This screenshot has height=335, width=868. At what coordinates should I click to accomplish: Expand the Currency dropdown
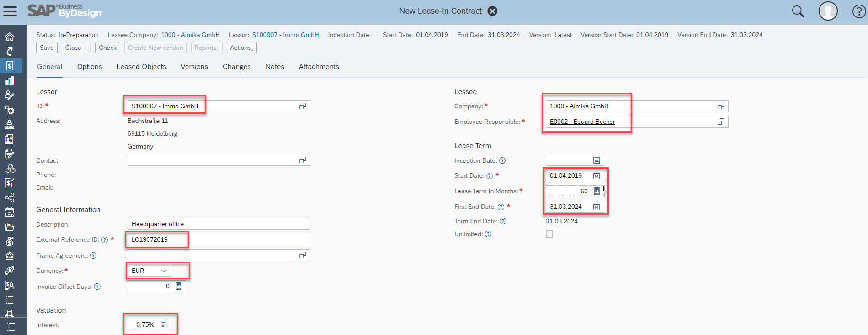163,271
